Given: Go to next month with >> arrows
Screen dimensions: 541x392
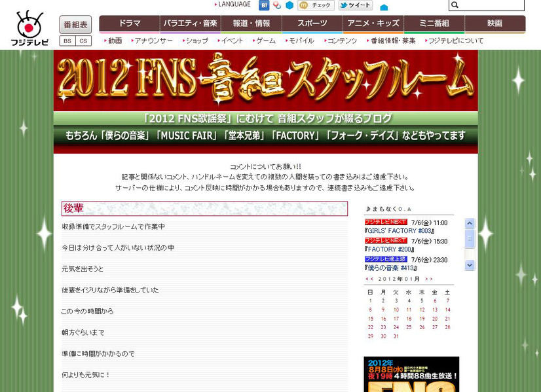Looking at the screenshot, I should point(429,279).
